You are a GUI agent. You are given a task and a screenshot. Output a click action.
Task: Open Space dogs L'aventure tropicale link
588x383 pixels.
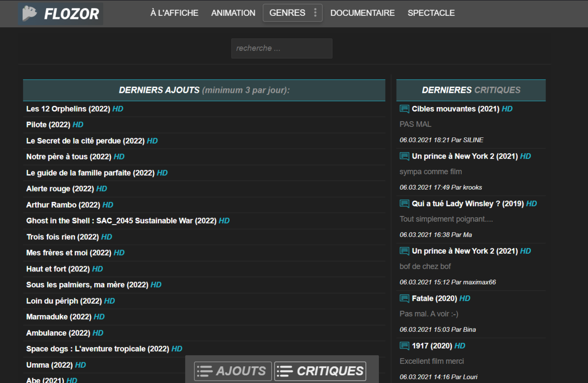coord(104,349)
